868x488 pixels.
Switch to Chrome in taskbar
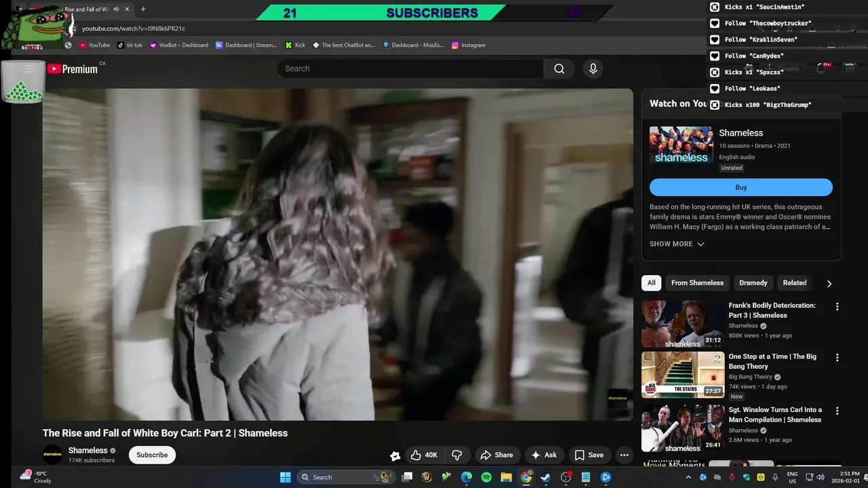[x=526, y=477]
